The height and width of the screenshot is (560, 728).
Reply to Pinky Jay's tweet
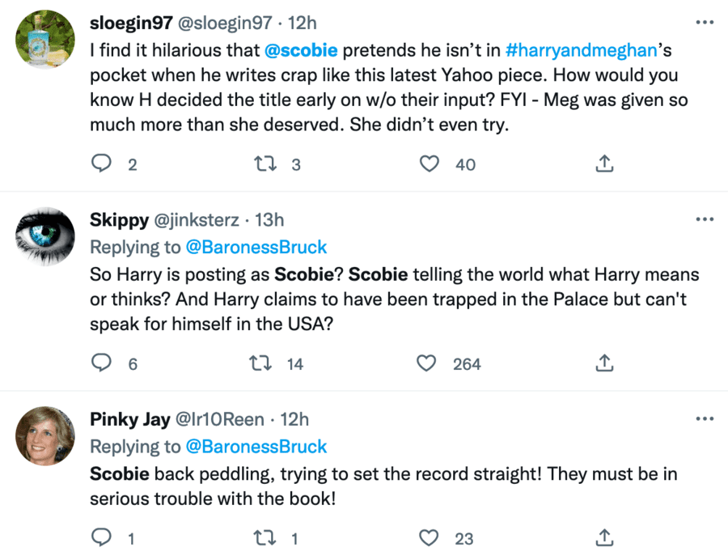pyautogui.click(x=101, y=537)
